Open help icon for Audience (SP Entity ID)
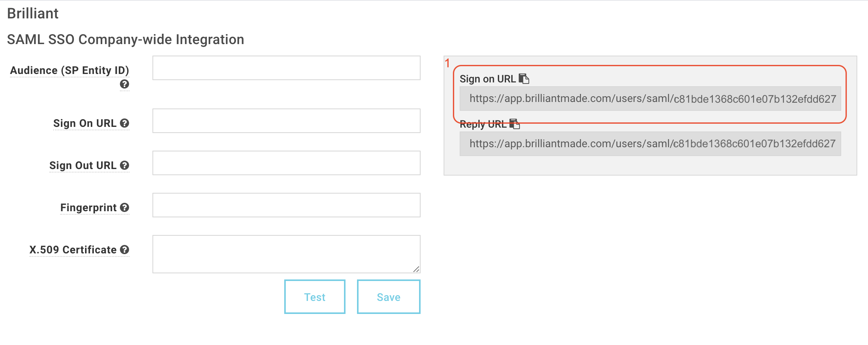The image size is (868, 345). pyautogui.click(x=124, y=84)
